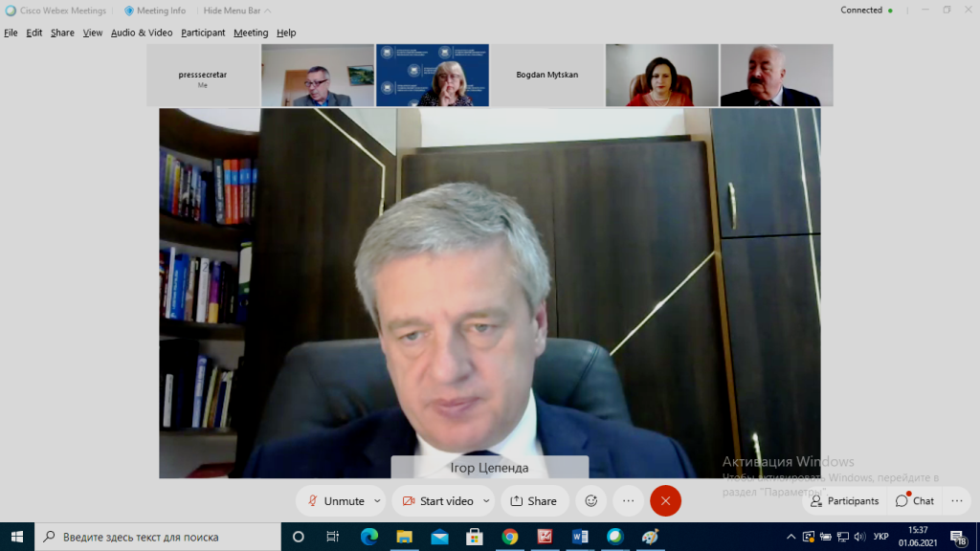
Task: Toggle the Participants panel
Action: point(844,500)
